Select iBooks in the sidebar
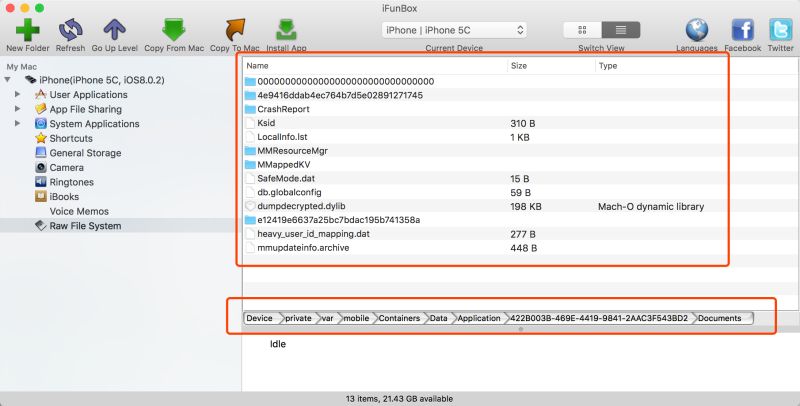 click(x=64, y=196)
